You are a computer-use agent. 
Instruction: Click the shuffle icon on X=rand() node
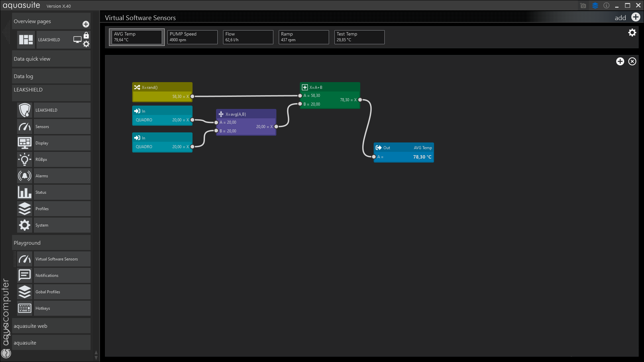point(137,87)
